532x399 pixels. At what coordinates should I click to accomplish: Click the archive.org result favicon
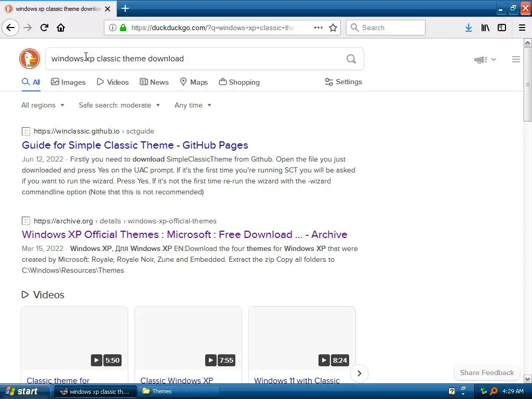[26, 221]
